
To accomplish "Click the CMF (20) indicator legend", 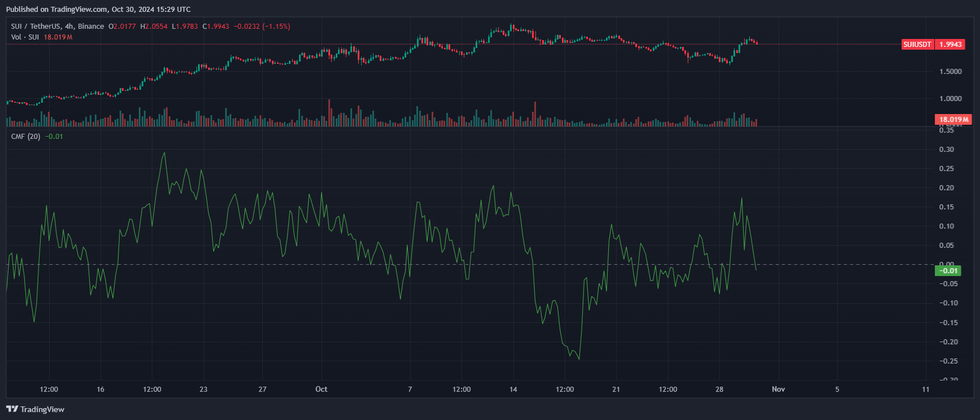I will click(x=26, y=137).
